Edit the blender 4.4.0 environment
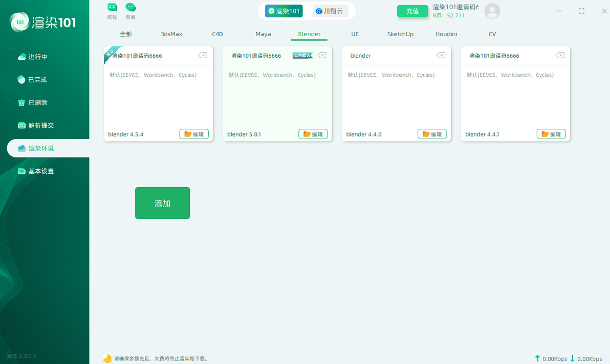The height and width of the screenshot is (364, 610). pyautogui.click(x=432, y=134)
